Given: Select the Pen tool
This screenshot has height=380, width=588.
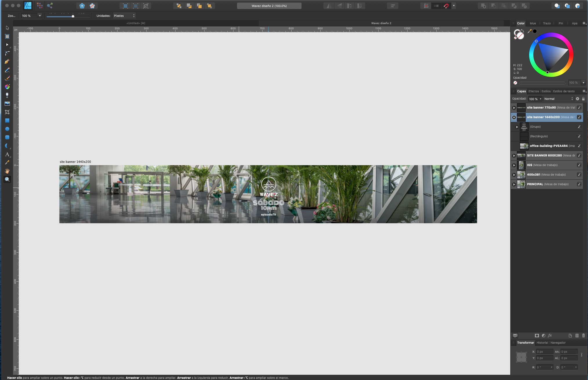Looking at the screenshot, I should [7, 62].
